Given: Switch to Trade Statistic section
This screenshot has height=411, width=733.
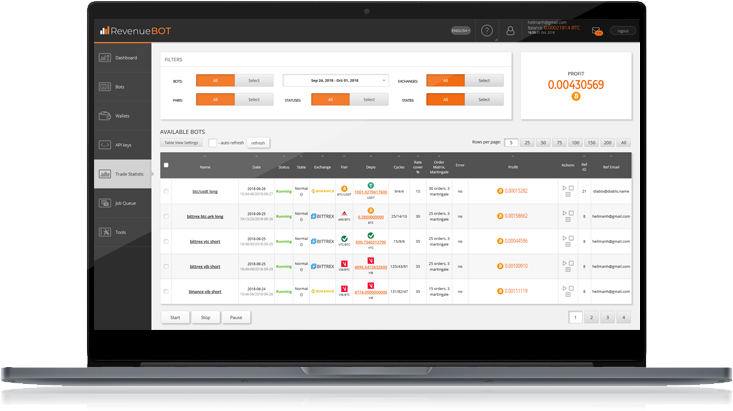Looking at the screenshot, I should tap(123, 174).
